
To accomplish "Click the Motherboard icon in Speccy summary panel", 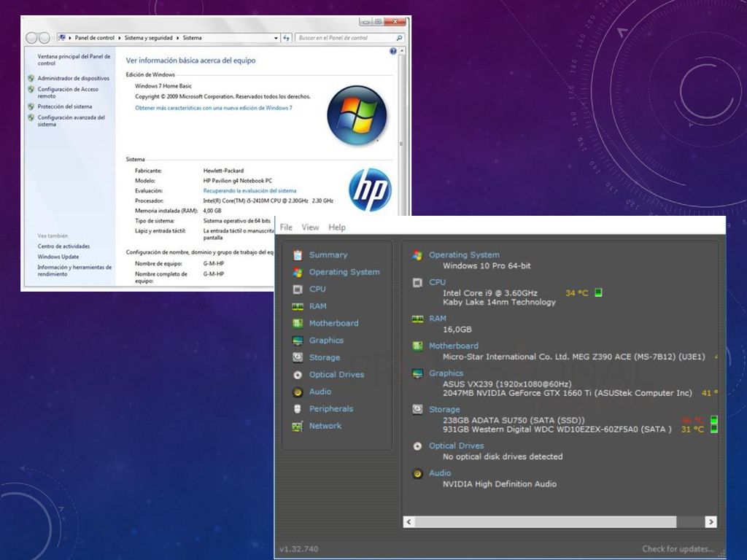I will pos(417,346).
